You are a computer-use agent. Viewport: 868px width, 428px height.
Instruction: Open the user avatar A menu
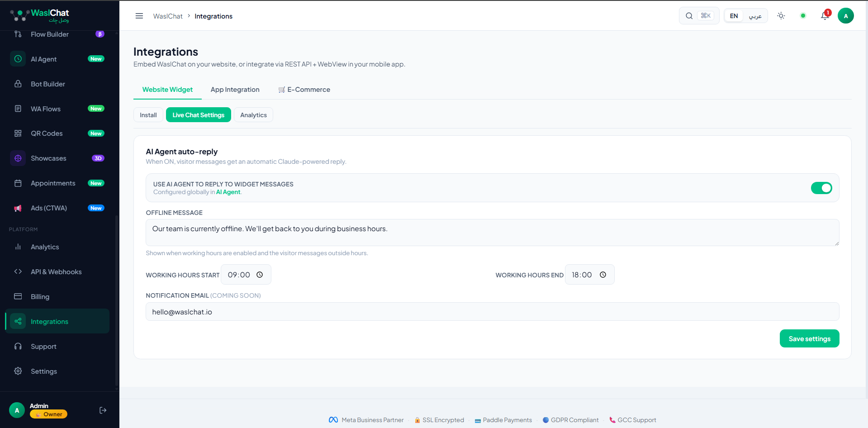(845, 16)
